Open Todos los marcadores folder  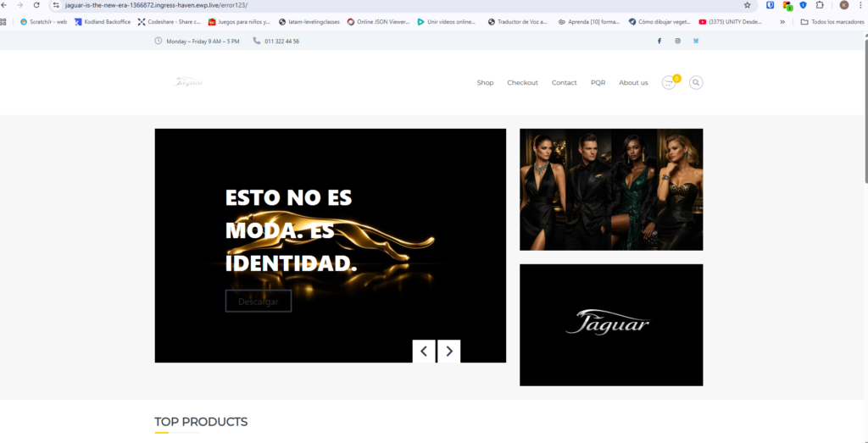(832, 22)
